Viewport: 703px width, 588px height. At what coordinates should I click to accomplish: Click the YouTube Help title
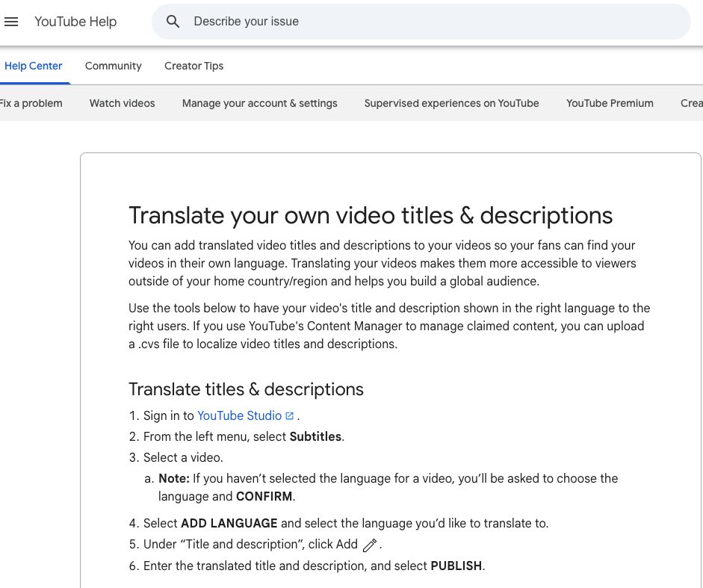(75, 22)
